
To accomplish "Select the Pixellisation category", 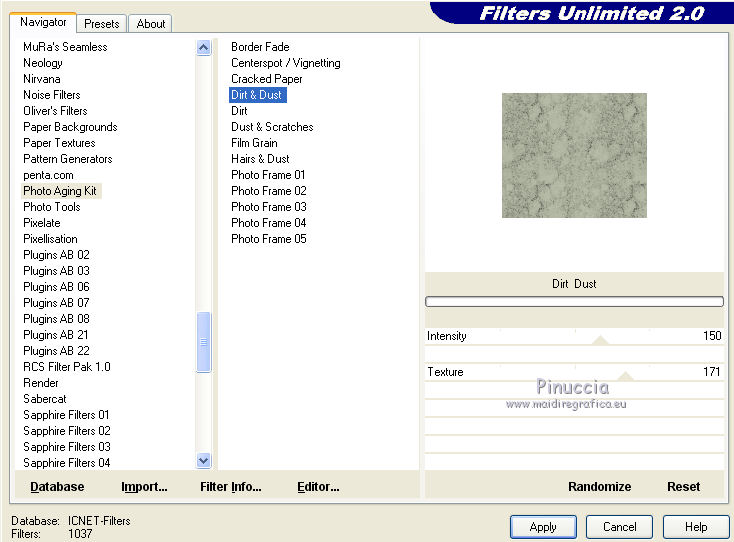I will [x=50, y=239].
